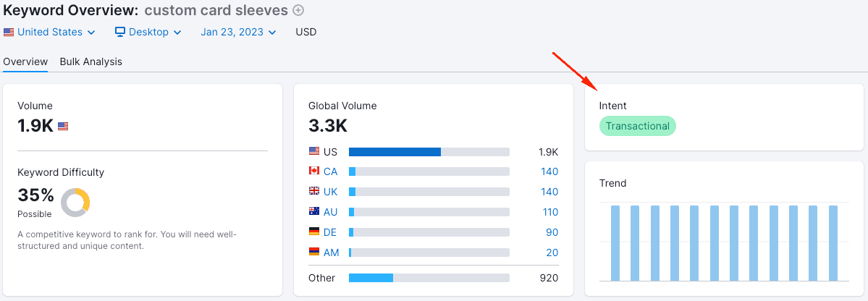Click the desktop monitor icon
The width and height of the screenshot is (868, 301).
(120, 32)
